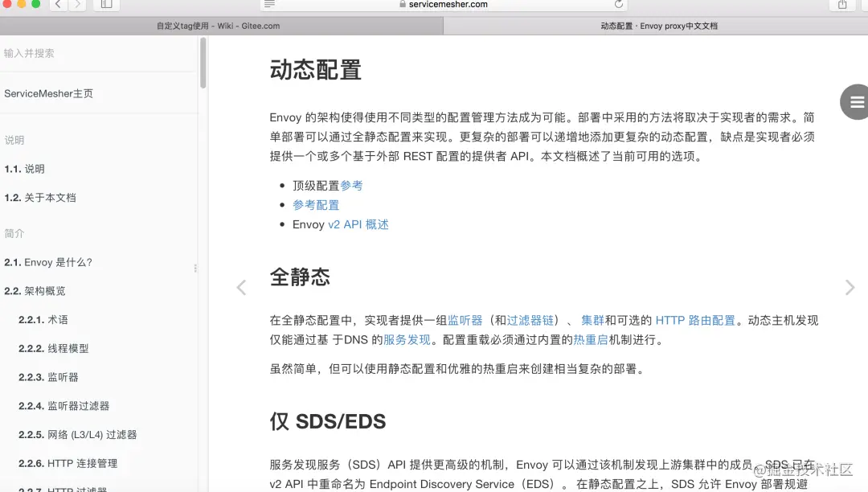This screenshot has width=868, height=492.
Task: Click the 简介 sidebar section header
Action: pos(14,234)
